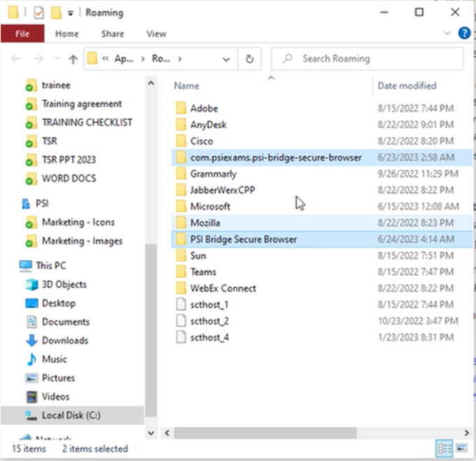Click the Ro... breadcrumb segment
This screenshot has width=476, height=461.
(161, 59)
